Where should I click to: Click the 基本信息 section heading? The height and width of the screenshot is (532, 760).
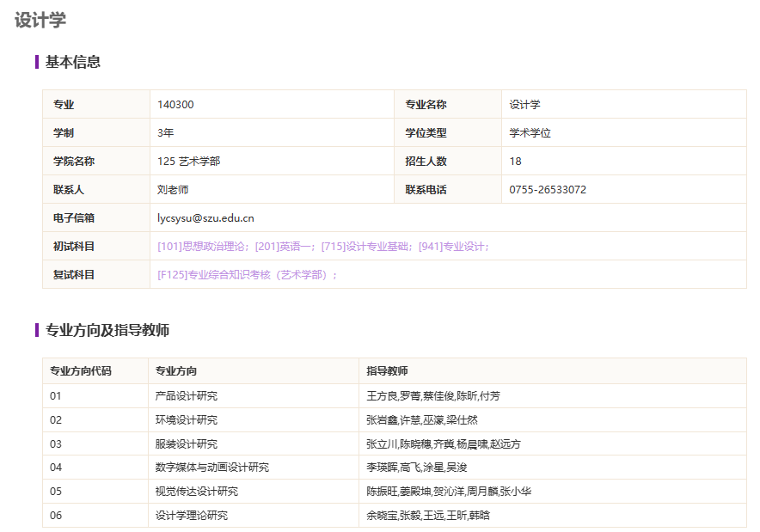(73, 62)
